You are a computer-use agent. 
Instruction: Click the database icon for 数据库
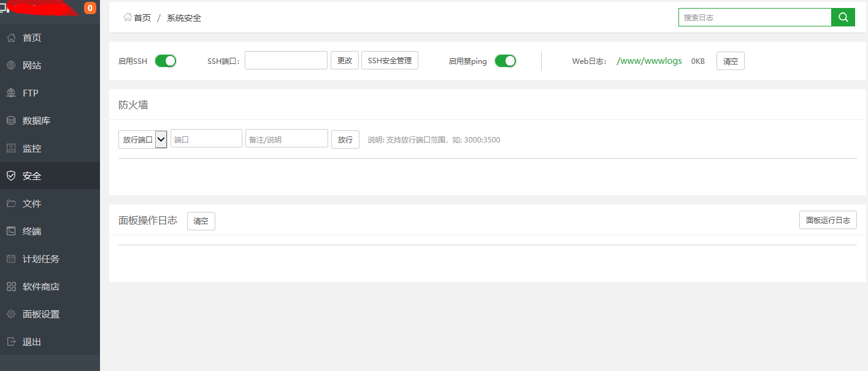click(x=11, y=121)
